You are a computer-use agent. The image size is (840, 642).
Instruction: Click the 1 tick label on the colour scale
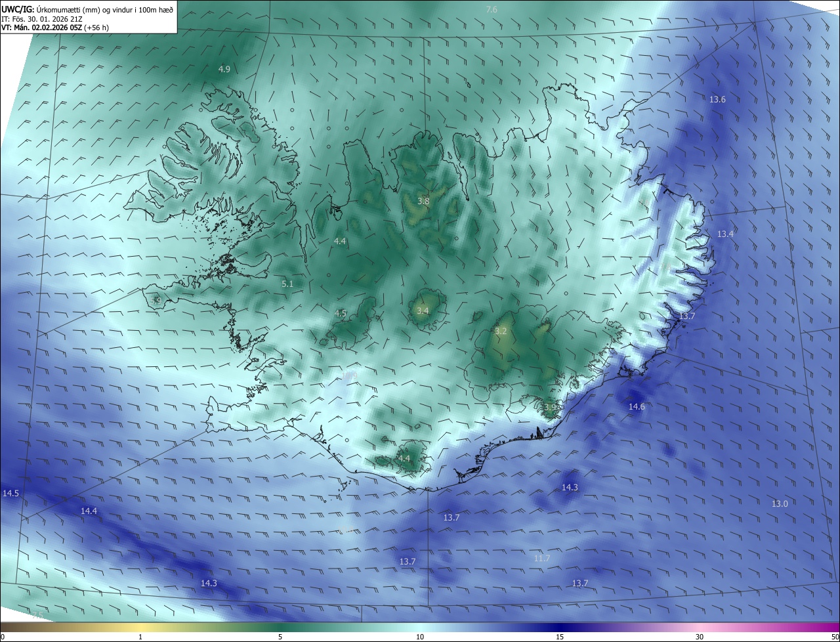point(140,637)
